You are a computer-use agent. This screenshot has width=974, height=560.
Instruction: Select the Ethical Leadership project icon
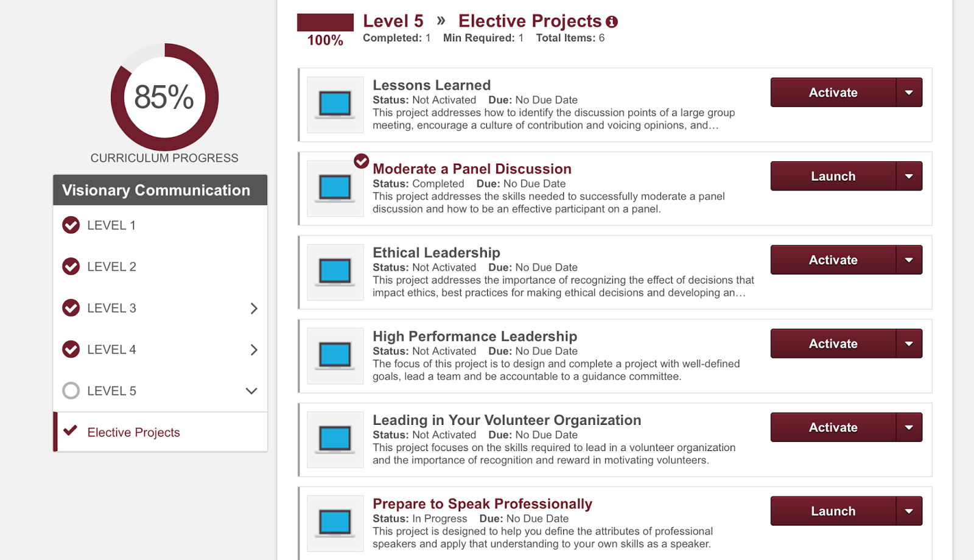[334, 272]
